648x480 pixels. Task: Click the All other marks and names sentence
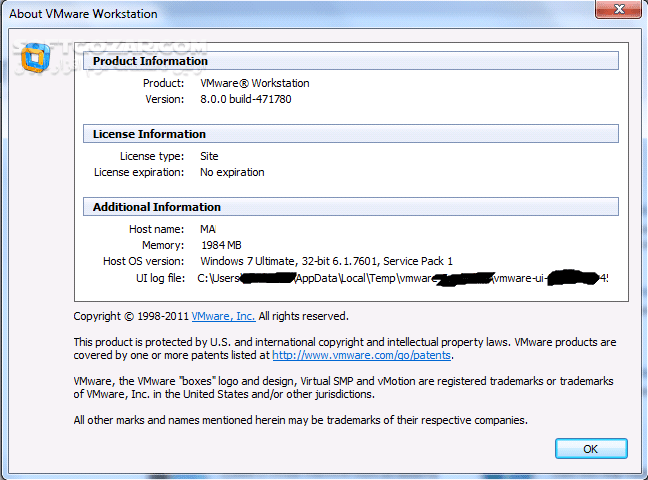click(300, 420)
